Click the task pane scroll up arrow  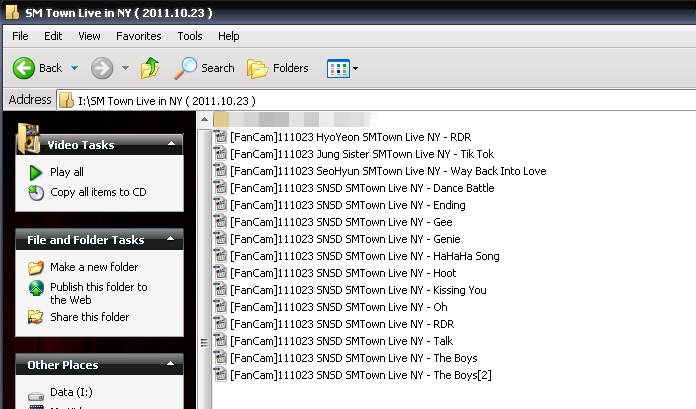[x=204, y=119]
